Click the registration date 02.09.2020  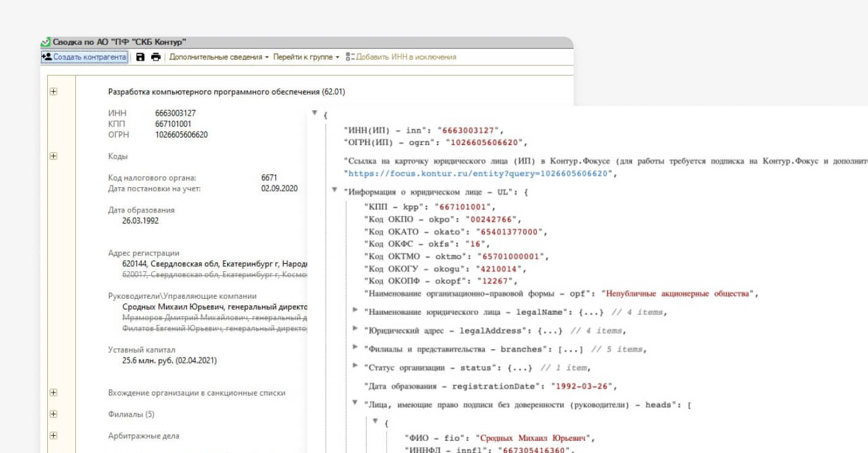pyautogui.click(x=279, y=189)
